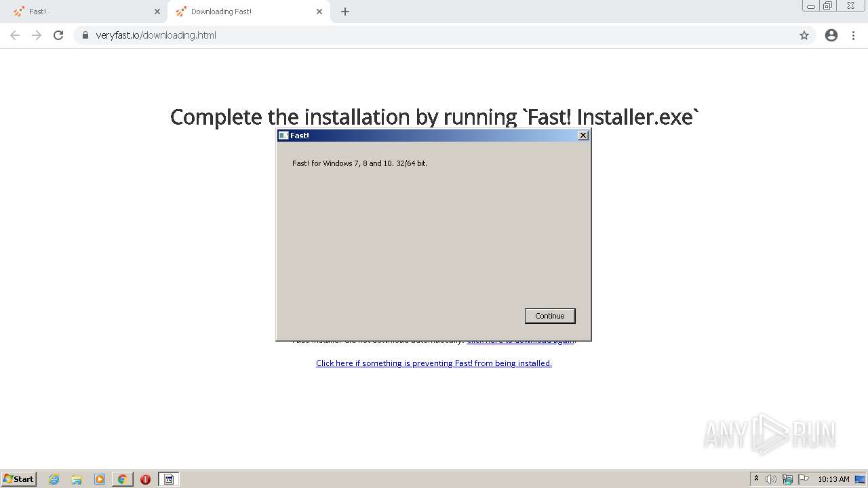Click the Fast! dialog title bar icon

click(x=283, y=136)
